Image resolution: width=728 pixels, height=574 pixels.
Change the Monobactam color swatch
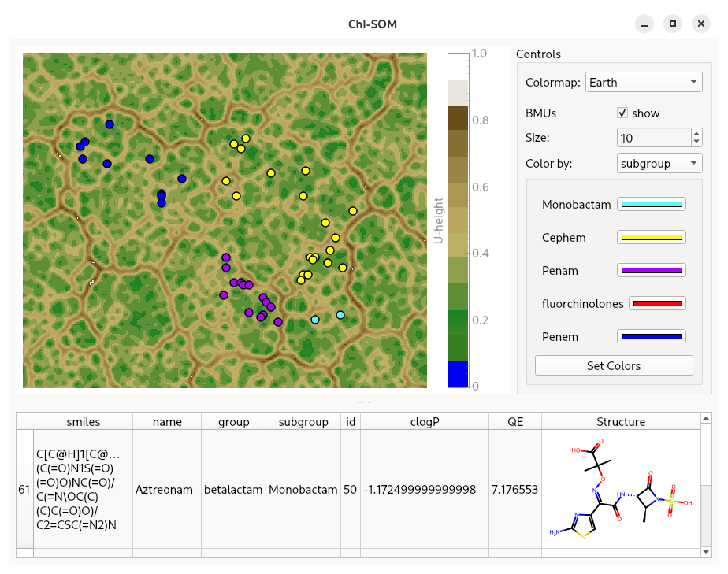click(x=651, y=203)
